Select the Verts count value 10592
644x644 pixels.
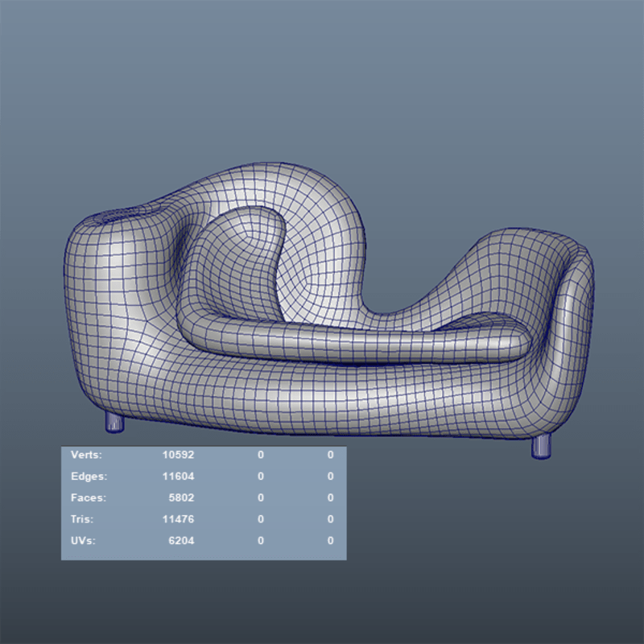[178, 455]
